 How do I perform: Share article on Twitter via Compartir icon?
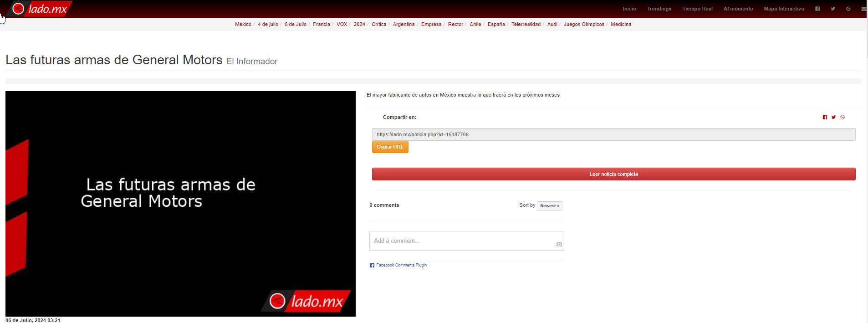pos(833,117)
